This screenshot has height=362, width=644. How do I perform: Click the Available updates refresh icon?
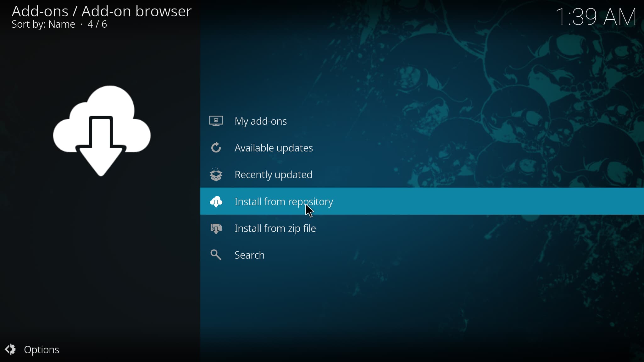coord(216,148)
